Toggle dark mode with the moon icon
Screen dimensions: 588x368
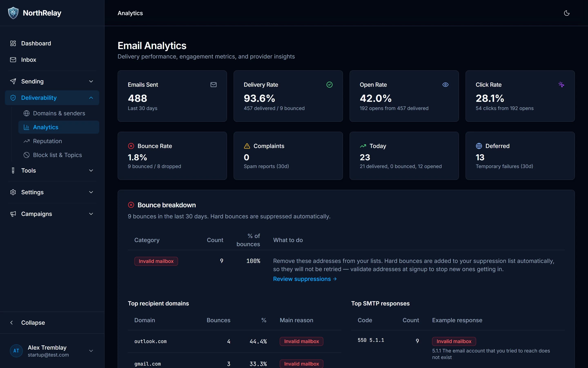point(566,13)
